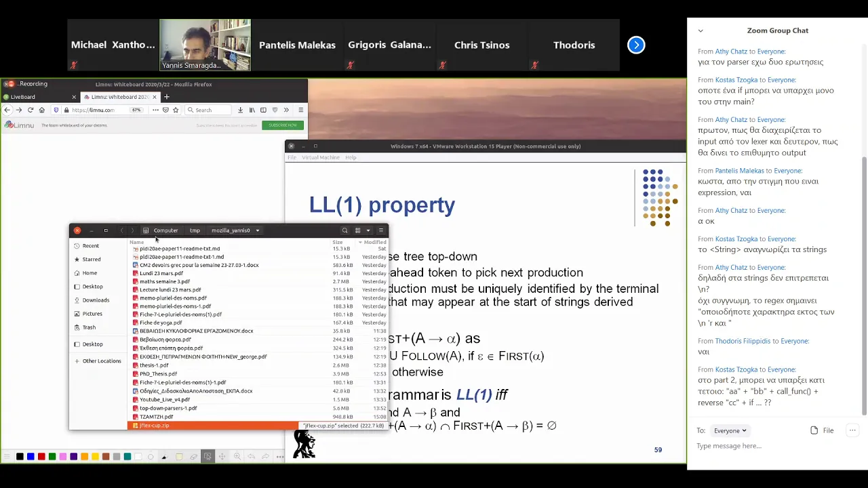Screen dimensions: 868x488
Task: Show next participants with blue arrow
Action: [636, 45]
